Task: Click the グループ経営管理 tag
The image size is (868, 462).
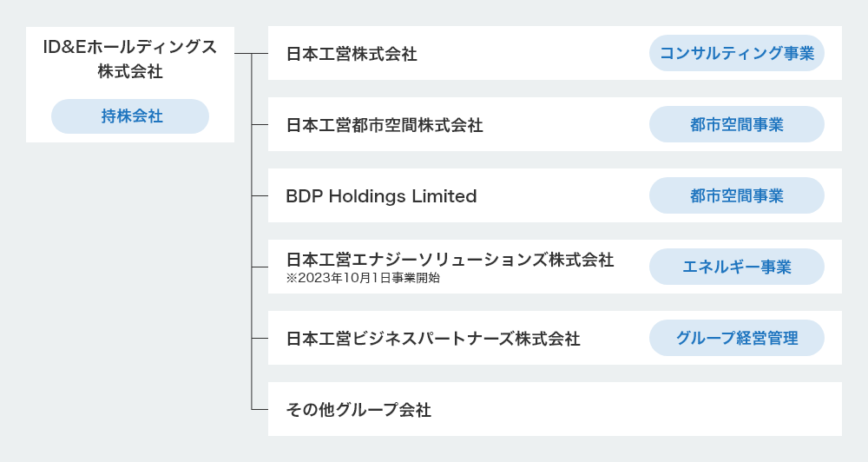Action: click(737, 338)
